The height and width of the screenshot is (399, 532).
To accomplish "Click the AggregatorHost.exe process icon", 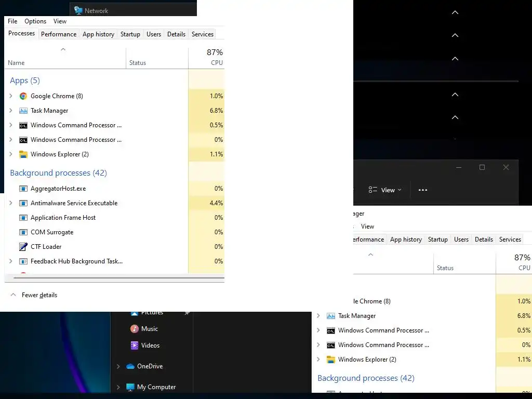I will [23, 189].
